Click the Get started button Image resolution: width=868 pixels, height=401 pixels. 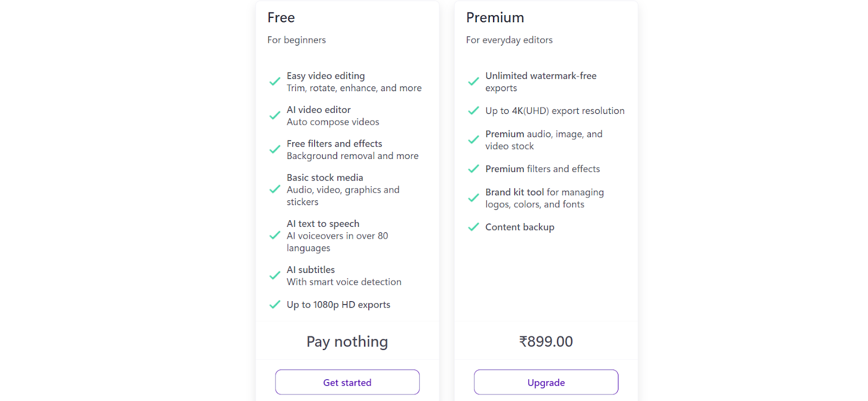coord(347,382)
